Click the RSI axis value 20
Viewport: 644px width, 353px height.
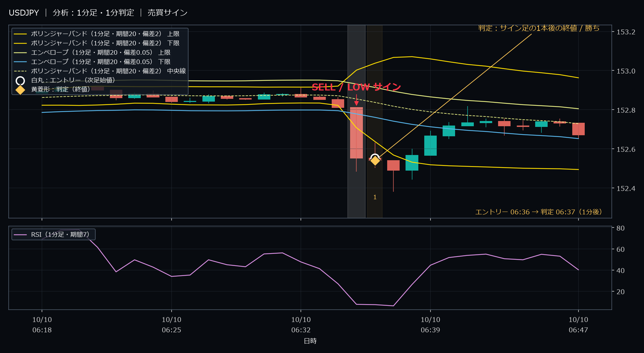pyautogui.click(x=620, y=292)
